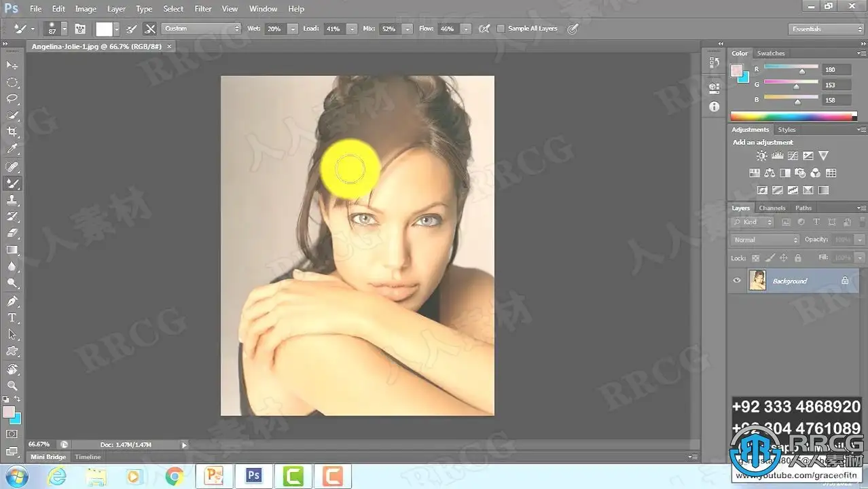Open the Brush Preset picker dropdown
The height and width of the screenshot is (489, 868).
click(x=65, y=29)
